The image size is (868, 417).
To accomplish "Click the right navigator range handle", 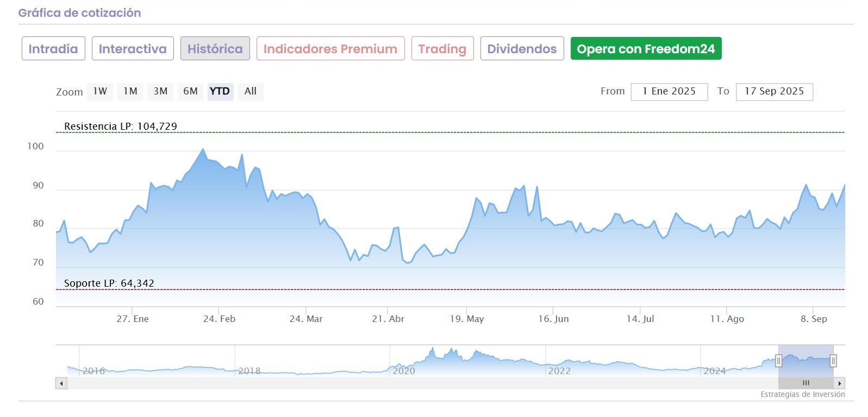I will click(x=833, y=361).
